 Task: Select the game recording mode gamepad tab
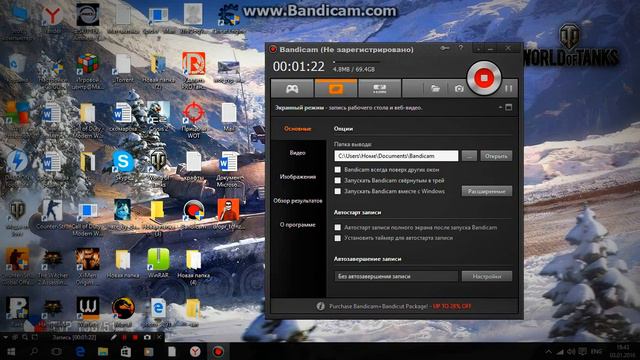coord(292,89)
